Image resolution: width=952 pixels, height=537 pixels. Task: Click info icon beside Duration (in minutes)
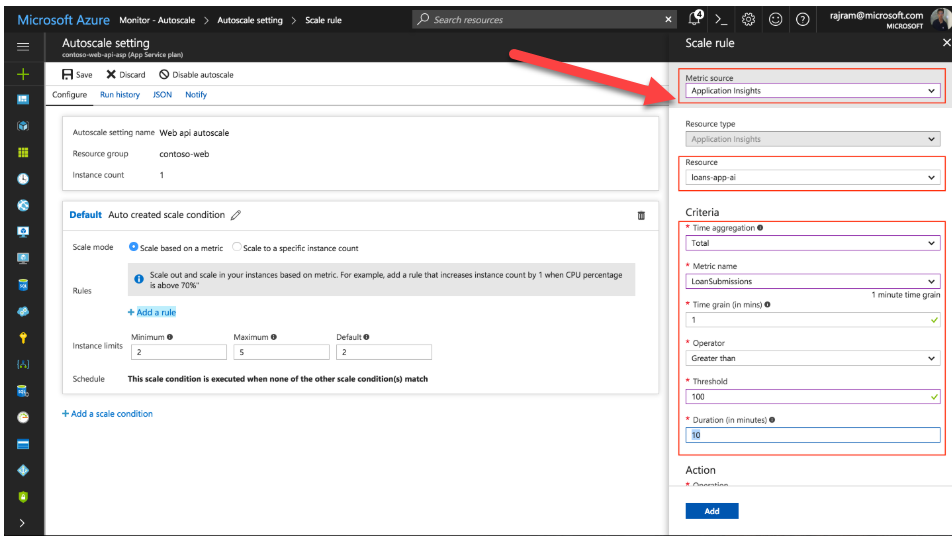coord(772,420)
